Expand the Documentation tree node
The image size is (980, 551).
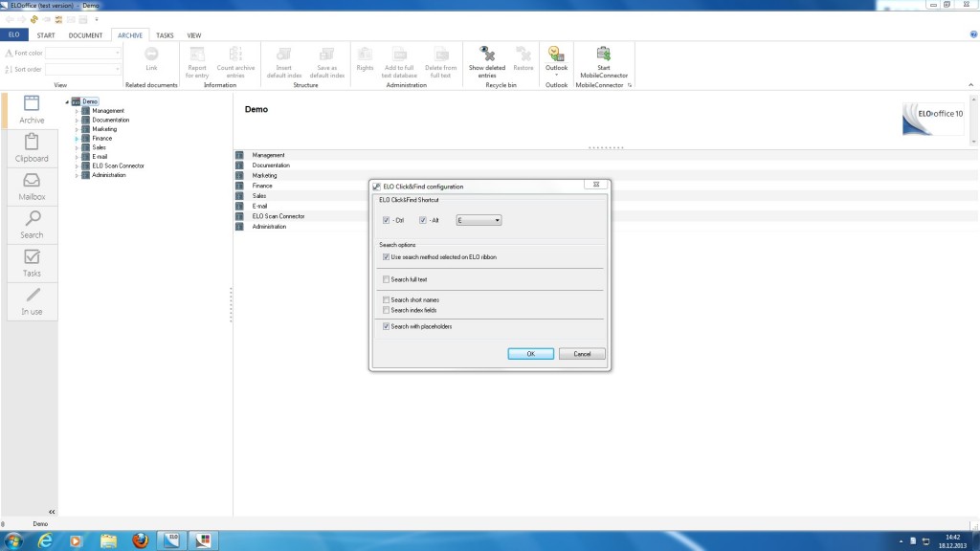pyautogui.click(x=77, y=120)
